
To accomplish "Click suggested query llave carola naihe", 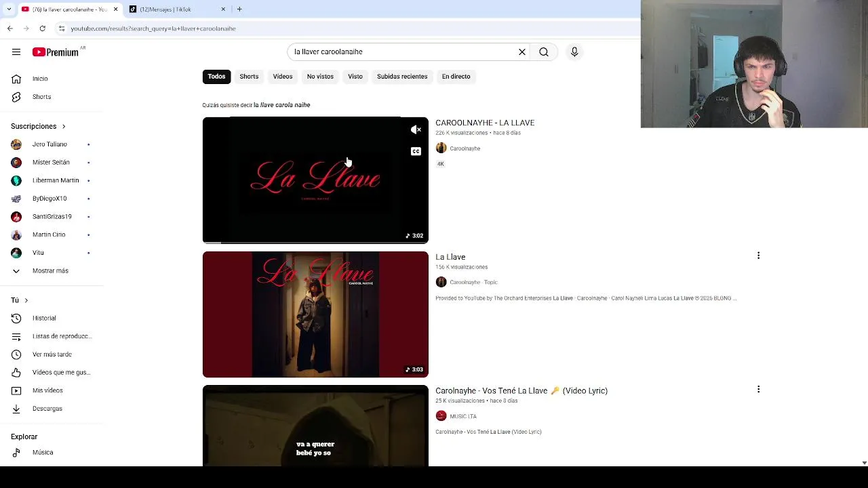I will pyautogui.click(x=282, y=105).
